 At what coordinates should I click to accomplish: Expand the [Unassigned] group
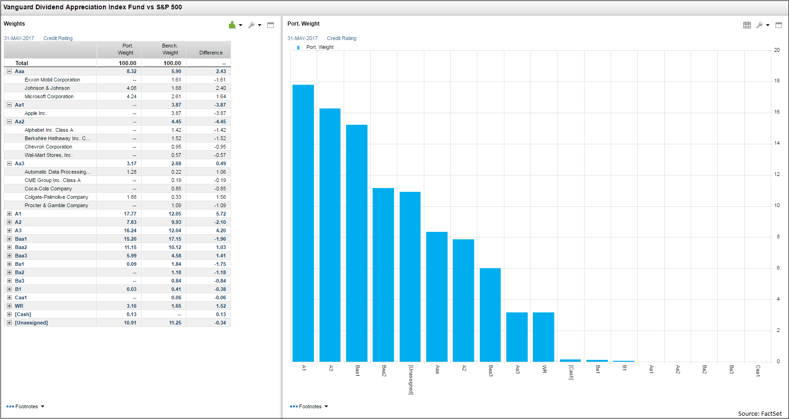tap(9, 322)
